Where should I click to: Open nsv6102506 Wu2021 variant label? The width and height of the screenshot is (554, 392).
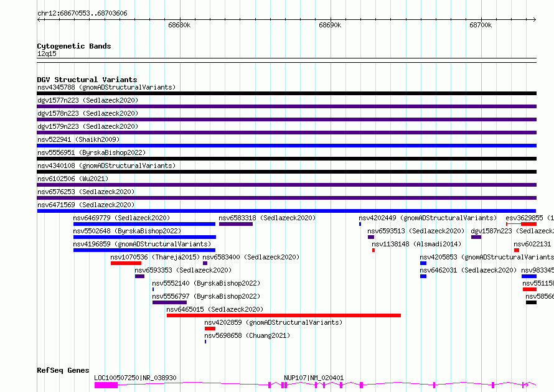(x=73, y=179)
